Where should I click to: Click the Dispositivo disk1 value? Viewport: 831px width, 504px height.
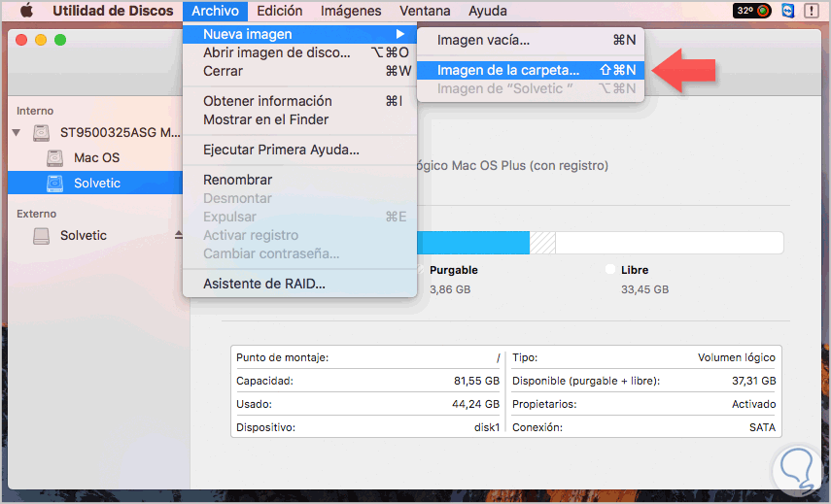pyautogui.click(x=487, y=427)
